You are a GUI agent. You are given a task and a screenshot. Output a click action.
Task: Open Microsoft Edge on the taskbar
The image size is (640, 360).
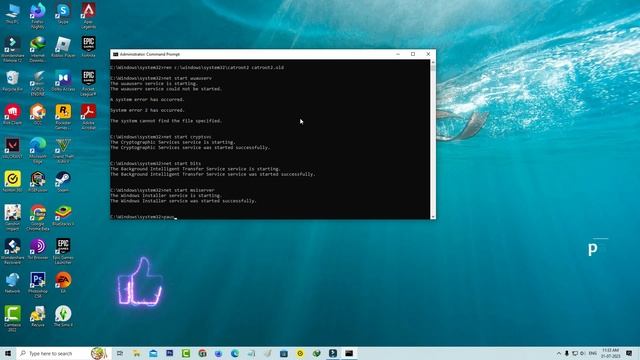[x=235, y=353]
